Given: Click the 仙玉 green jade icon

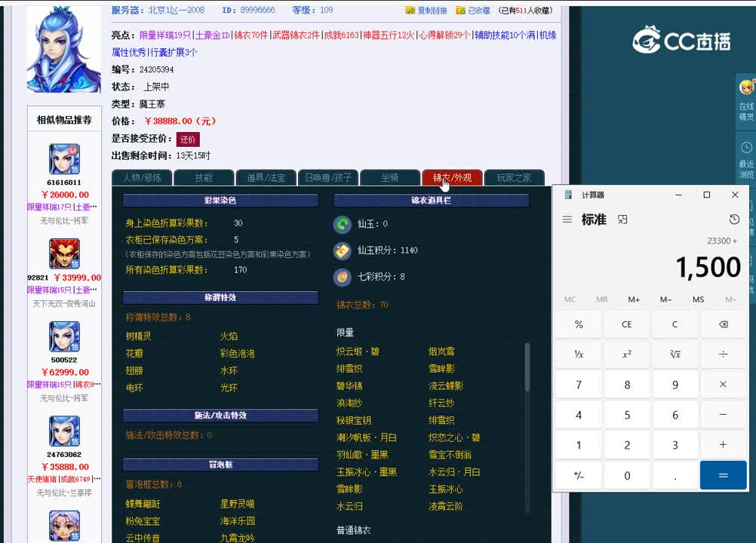Looking at the screenshot, I should [343, 223].
